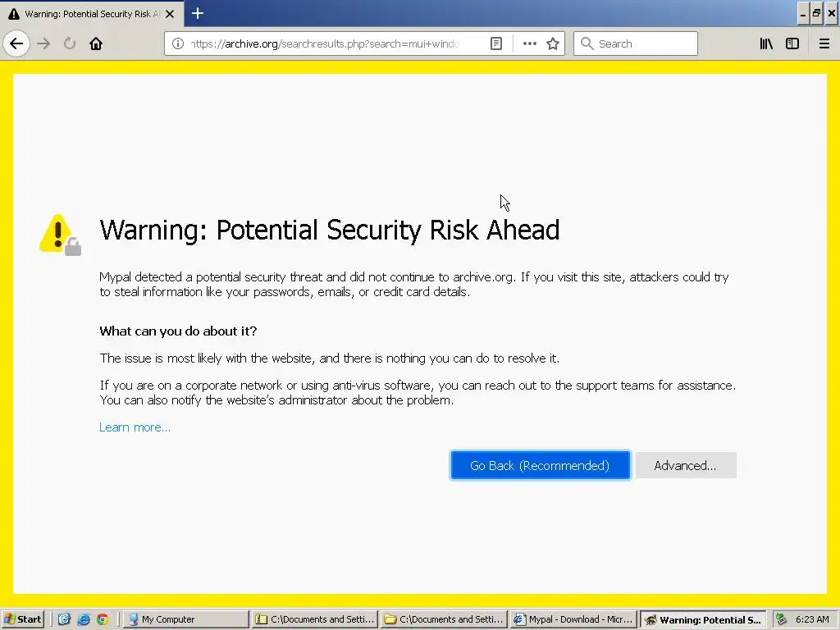Launch the show desktop quick-launch icon
The width and height of the screenshot is (840, 630).
64,619
